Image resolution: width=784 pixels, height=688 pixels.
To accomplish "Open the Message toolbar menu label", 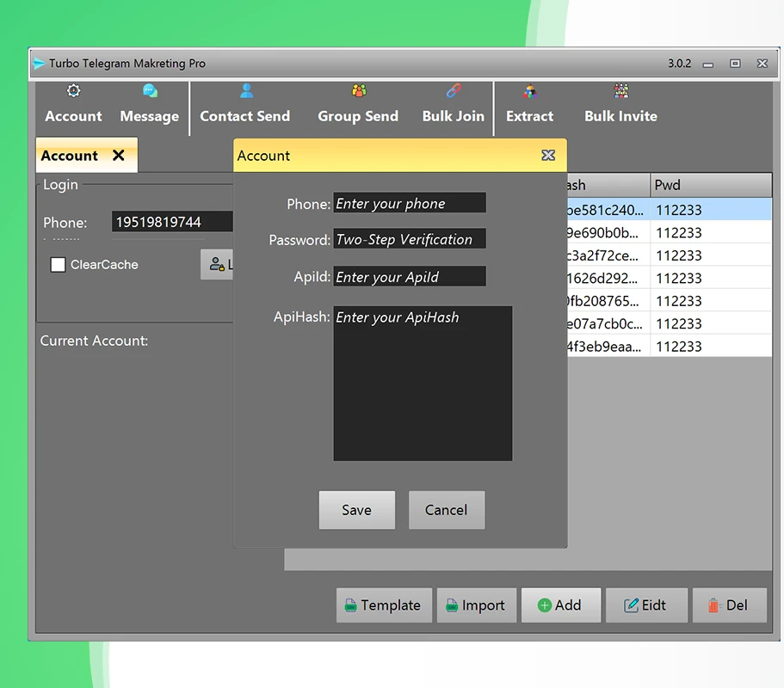I will (150, 116).
